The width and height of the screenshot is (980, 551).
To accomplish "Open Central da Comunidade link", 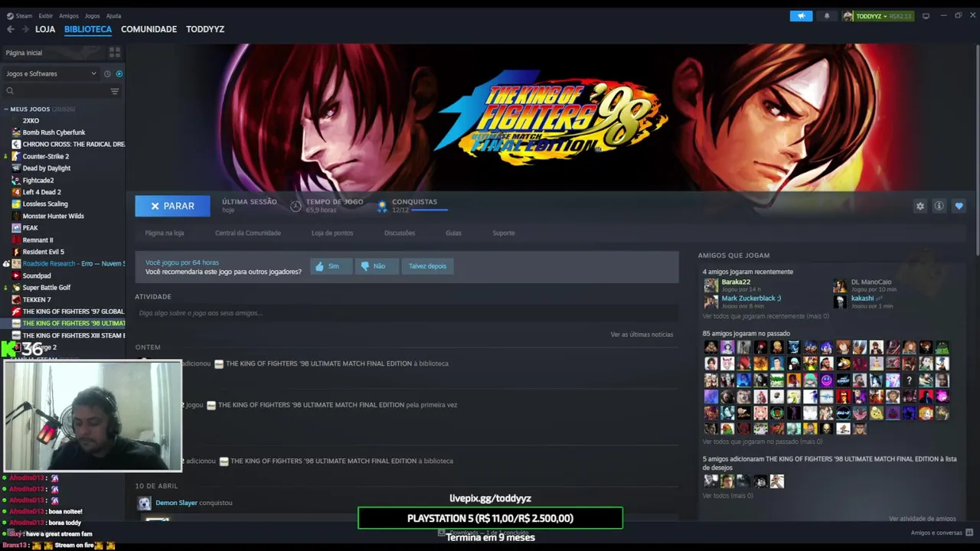I will (x=248, y=233).
